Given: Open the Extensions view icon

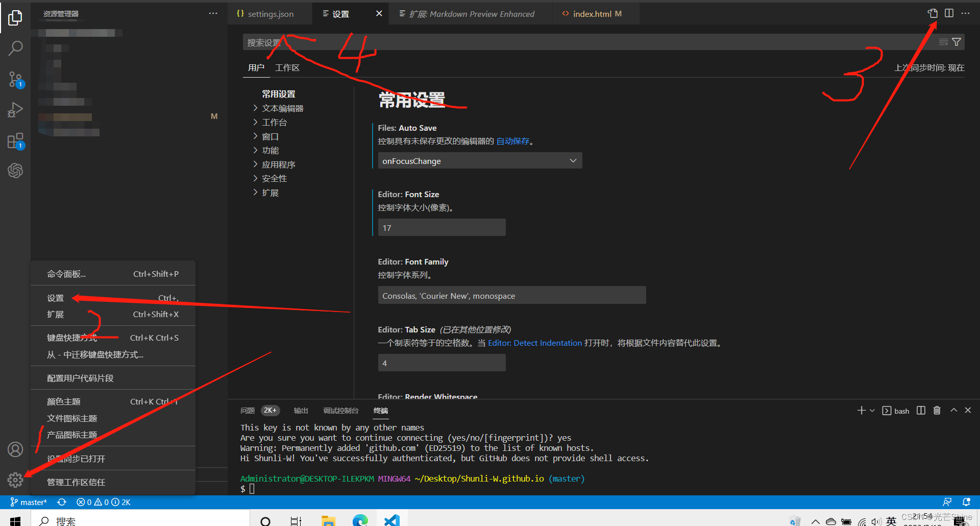Looking at the screenshot, I should 15,140.
